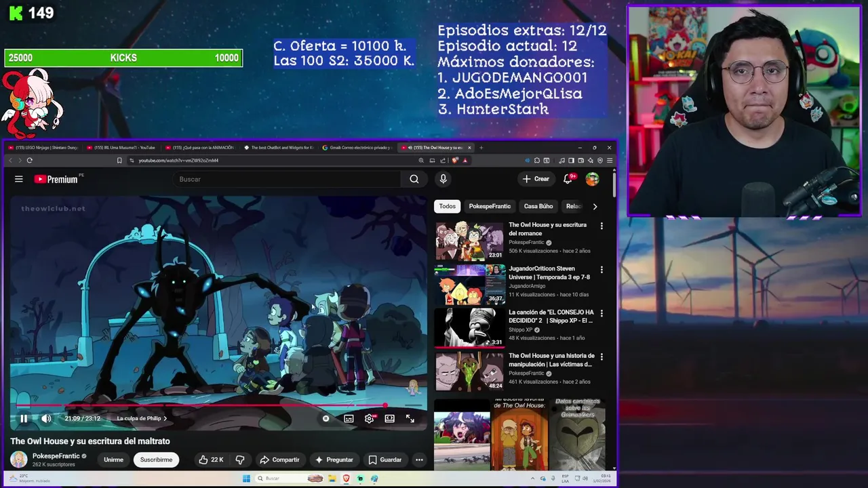Viewport: 868px width, 488px height.
Task: Reload the page in the browser
Action: point(29,161)
